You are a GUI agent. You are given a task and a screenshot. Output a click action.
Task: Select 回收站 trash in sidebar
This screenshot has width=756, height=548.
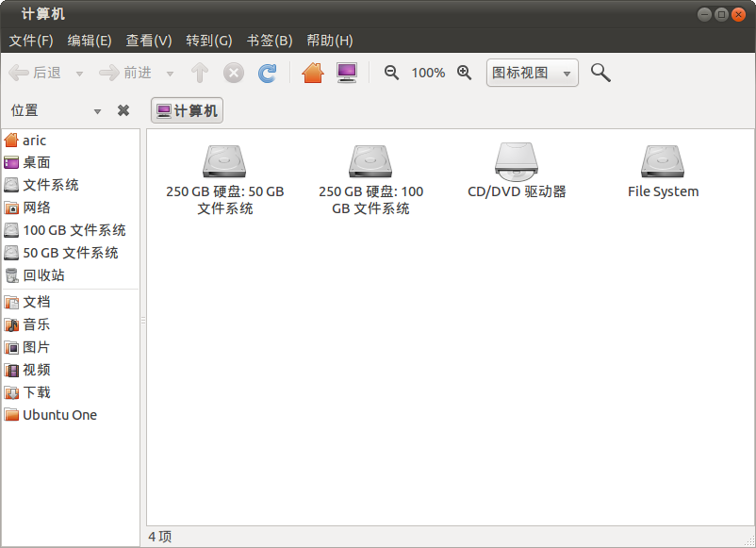tap(71, 275)
